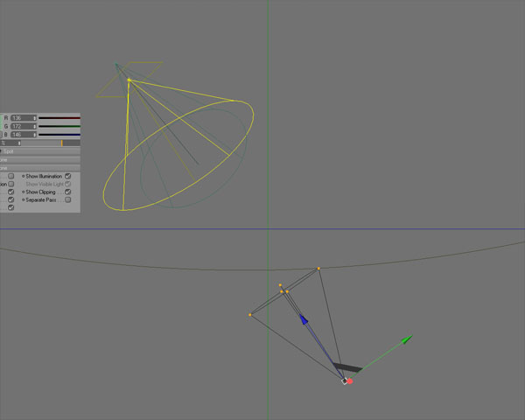Viewport: 525px width, 420px height.
Task: Toggle the greyed Show Visible Light checkbox
Action: [68, 184]
